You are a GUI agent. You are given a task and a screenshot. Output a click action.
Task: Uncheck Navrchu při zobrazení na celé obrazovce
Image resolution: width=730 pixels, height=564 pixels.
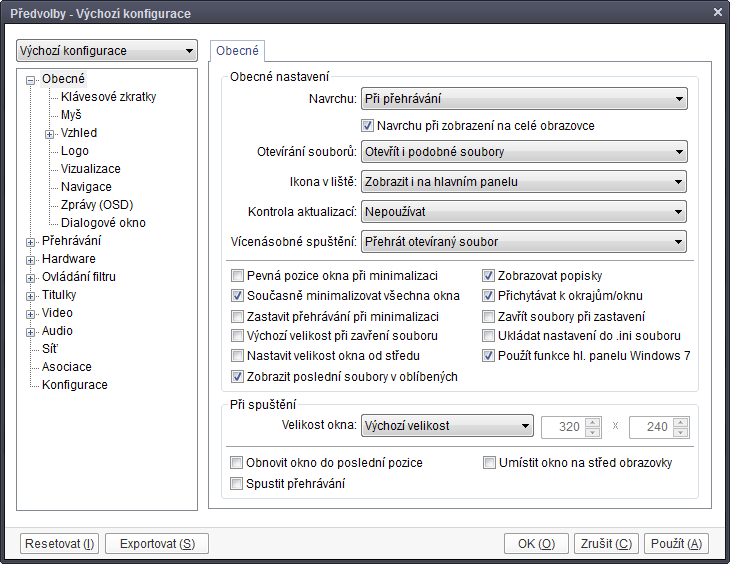pyautogui.click(x=368, y=126)
